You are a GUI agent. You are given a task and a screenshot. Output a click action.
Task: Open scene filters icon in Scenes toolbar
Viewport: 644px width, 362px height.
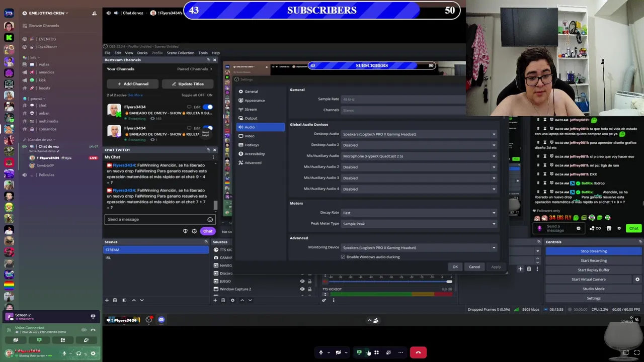coord(124,300)
